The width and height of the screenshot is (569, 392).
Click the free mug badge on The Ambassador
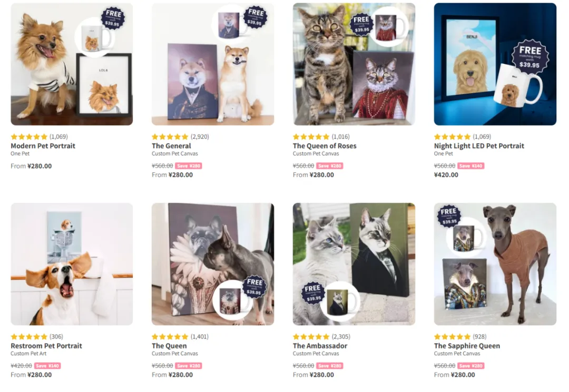point(313,293)
